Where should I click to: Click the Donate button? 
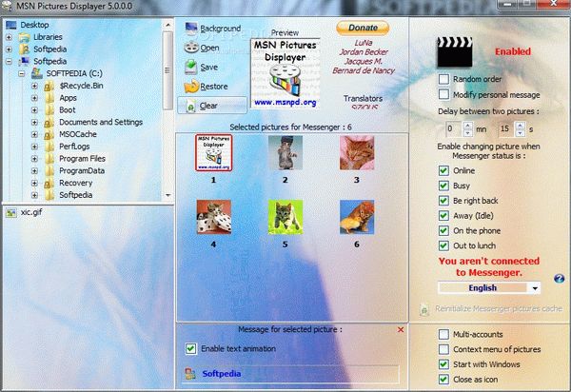(x=362, y=28)
